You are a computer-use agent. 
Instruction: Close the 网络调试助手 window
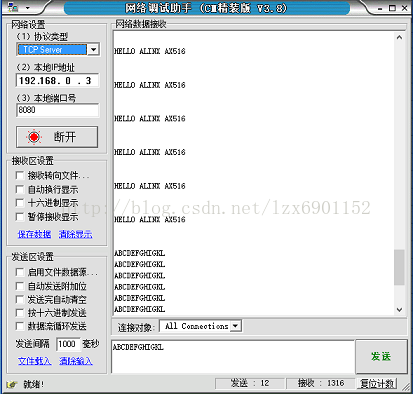(x=404, y=8)
